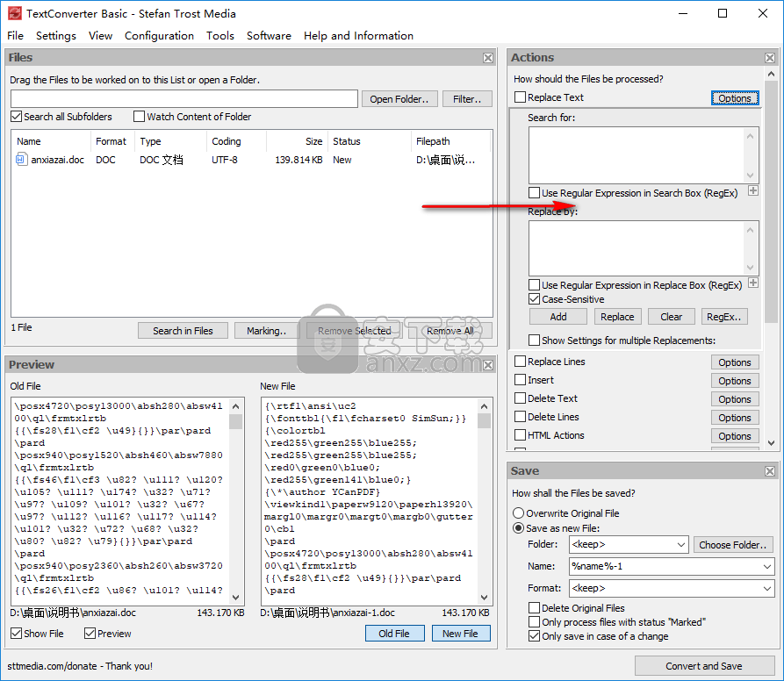Uncheck Only save in case of a change

coord(534,636)
